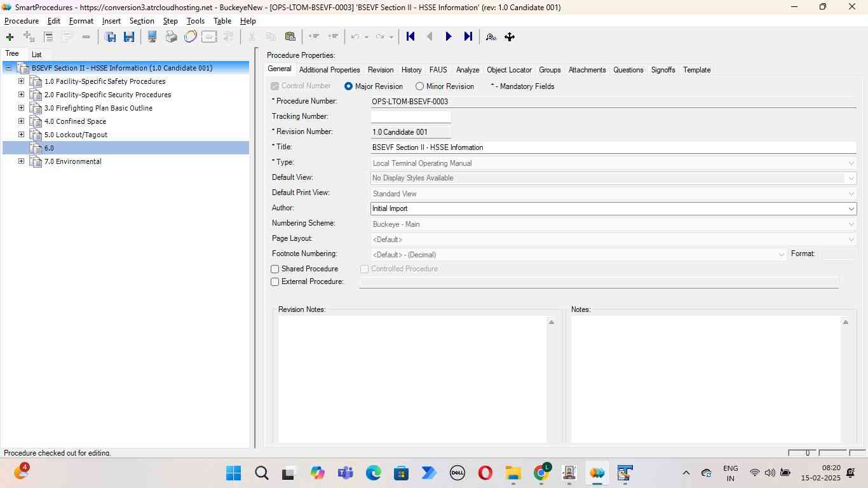Click the paste clipboard icon
Image resolution: width=868 pixels, height=488 pixels.
coord(290,37)
